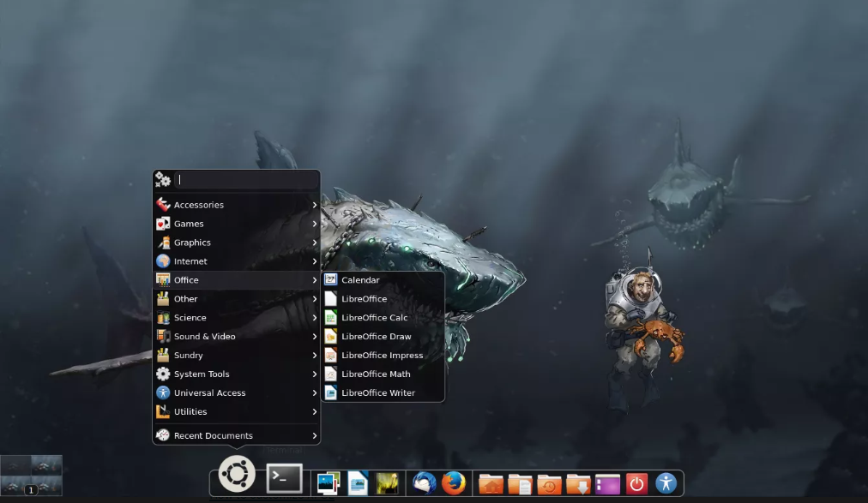868x503 pixels.
Task: Focus the menu search field
Action: coord(246,179)
